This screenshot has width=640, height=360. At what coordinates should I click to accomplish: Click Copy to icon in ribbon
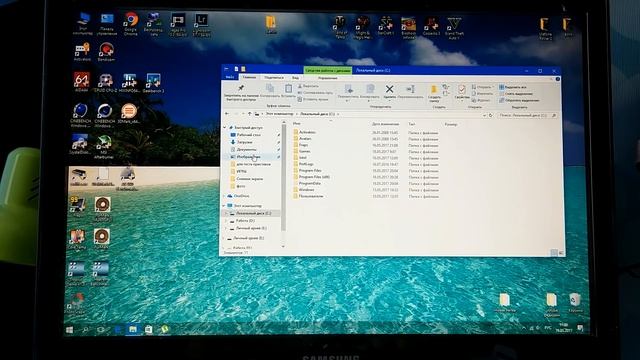[370, 89]
